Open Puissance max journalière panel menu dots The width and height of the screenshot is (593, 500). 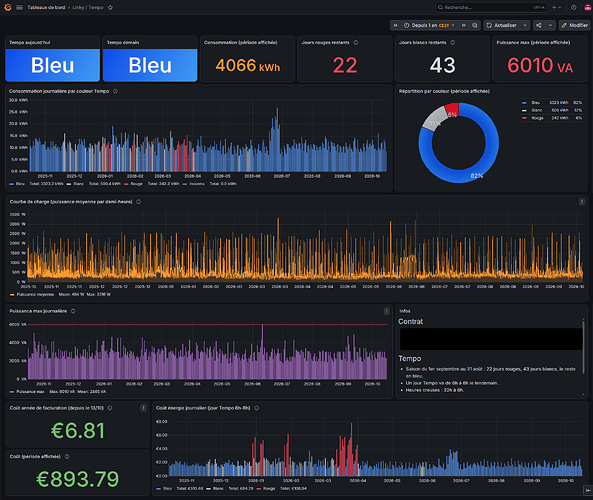tap(386, 311)
